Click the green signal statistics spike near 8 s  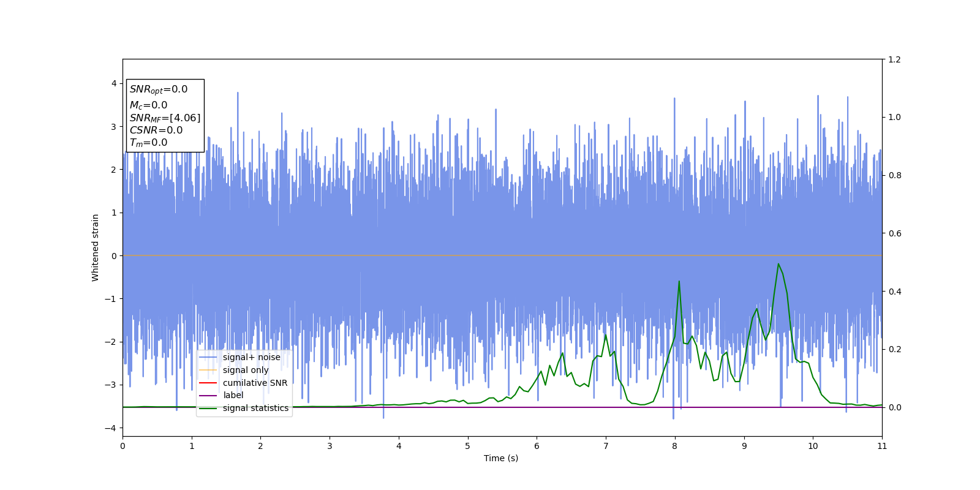(679, 281)
